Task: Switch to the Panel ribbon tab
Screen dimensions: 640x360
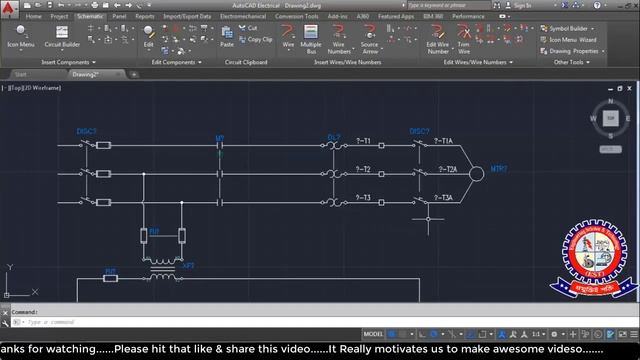Action: tap(119, 16)
